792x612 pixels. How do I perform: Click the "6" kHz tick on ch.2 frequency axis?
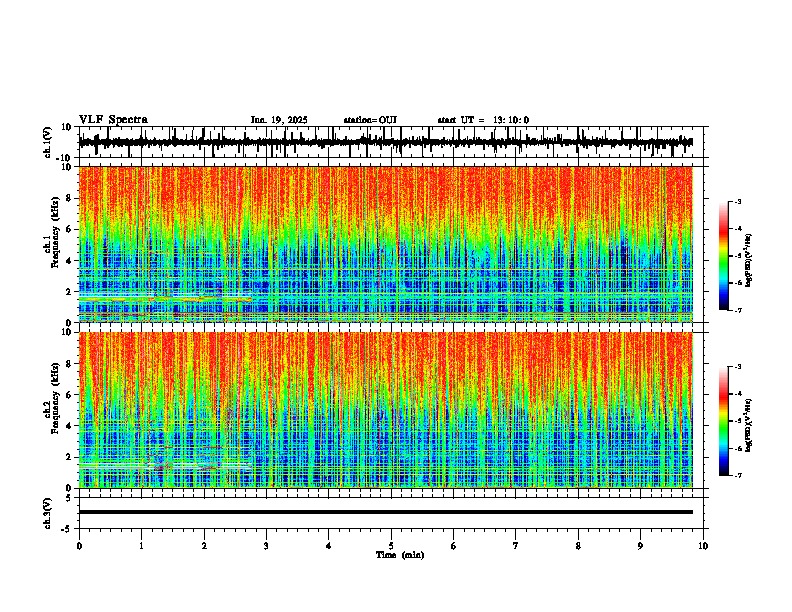pos(70,395)
